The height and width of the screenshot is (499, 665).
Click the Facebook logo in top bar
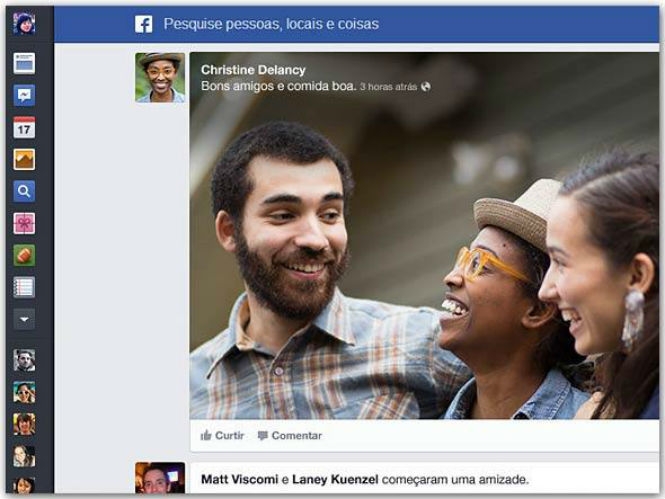(x=144, y=24)
